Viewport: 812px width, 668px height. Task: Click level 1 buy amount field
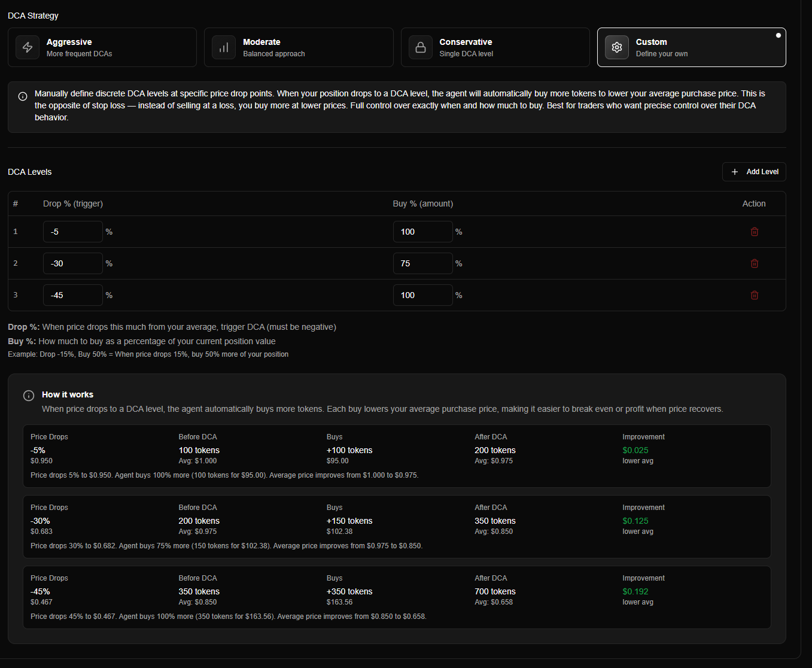click(422, 232)
